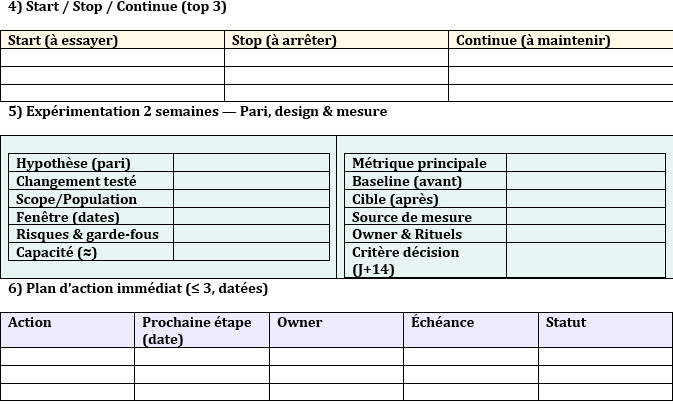The image size is (673, 404).
Task: Click the empty cell beside "Owner & Rituels"
Action: tap(585, 234)
